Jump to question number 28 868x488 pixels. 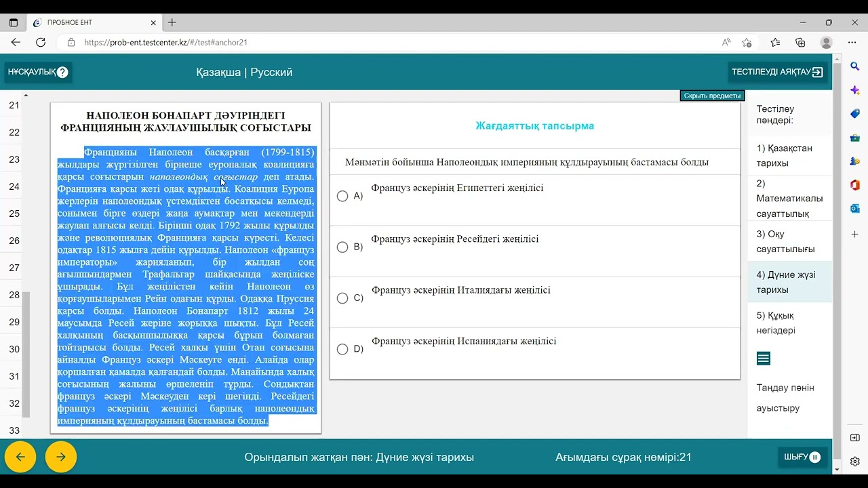coord(14,295)
